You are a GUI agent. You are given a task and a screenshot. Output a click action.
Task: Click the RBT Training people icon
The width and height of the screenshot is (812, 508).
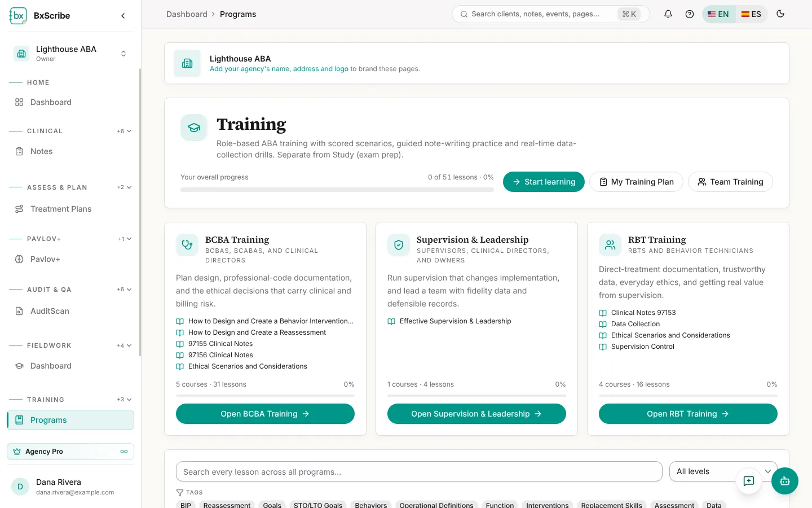[x=610, y=245]
